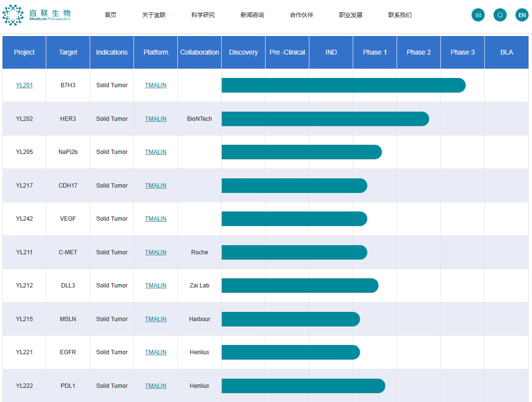Select the 科学研究 navigation item
This screenshot has width=532, height=402.
coord(203,15)
